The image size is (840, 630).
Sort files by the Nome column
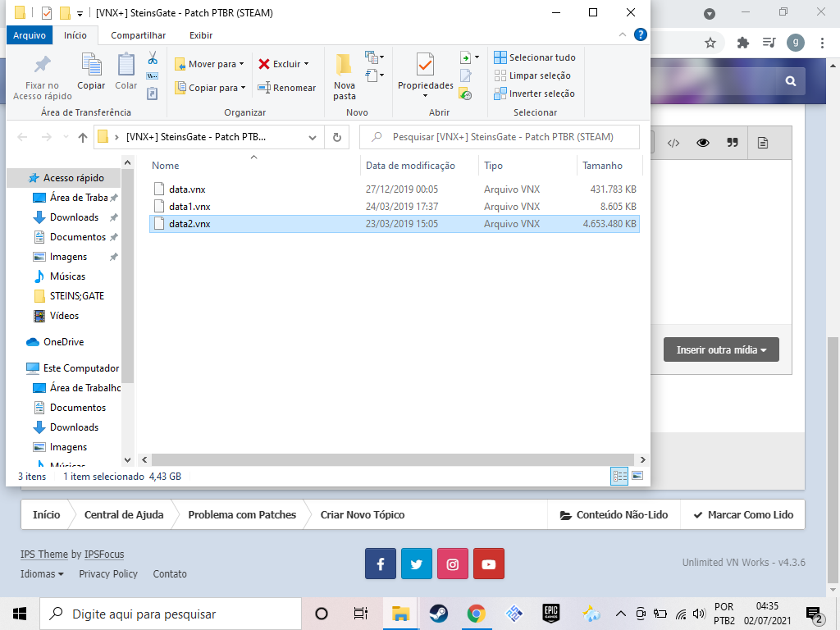point(165,166)
